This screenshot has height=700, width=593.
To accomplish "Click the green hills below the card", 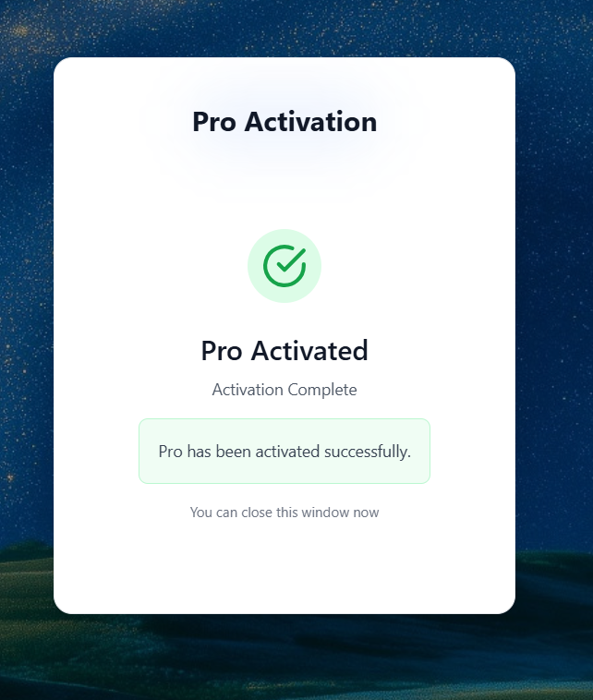I will pos(284,658).
